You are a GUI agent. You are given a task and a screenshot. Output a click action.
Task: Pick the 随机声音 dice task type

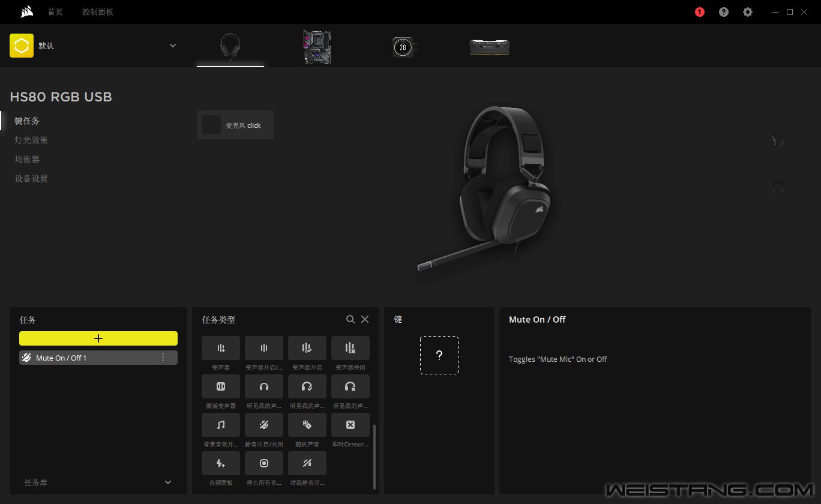pyautogui.click(x=307, y=425)
